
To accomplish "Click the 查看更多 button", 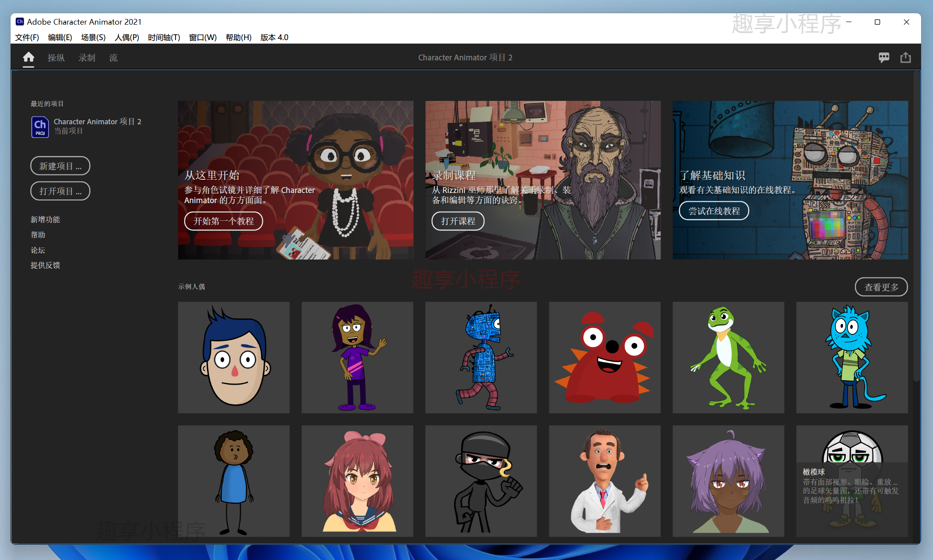I will 881,287.
